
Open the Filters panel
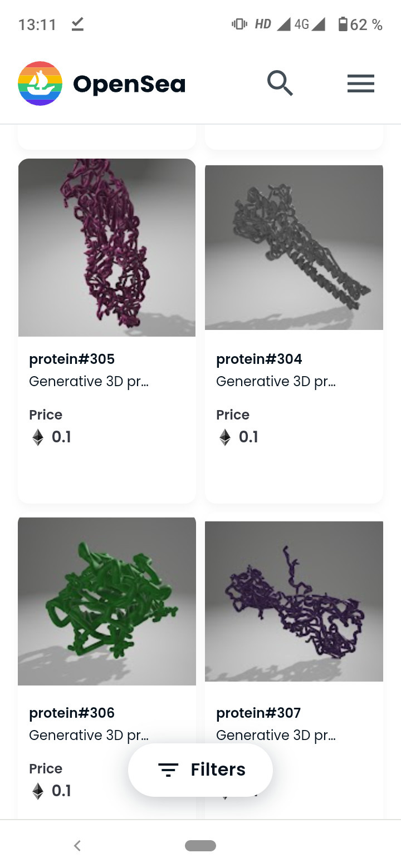200,770
